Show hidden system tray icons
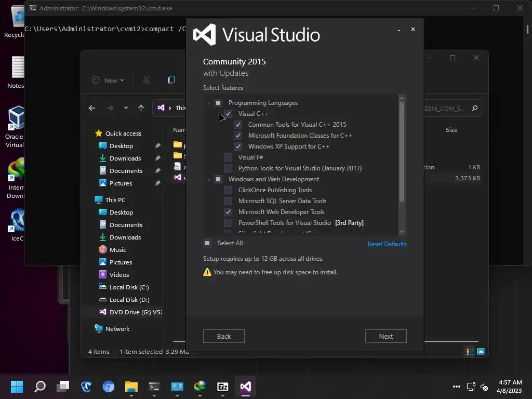Image resolution: width=532 pixels, height=399 pixels. coord(457,387)
